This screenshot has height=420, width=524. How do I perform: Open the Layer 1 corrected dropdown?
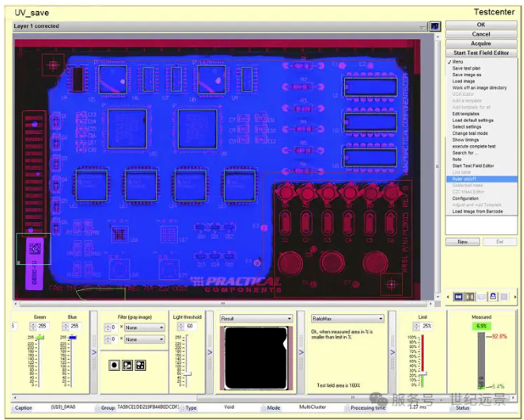[421, 26]
